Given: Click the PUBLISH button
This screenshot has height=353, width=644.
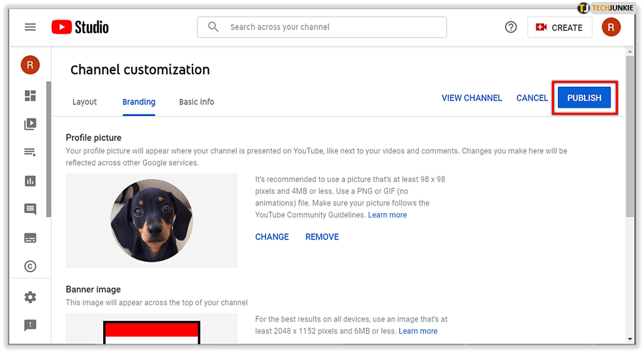Looking at the screenshot, I should (584, 98).
